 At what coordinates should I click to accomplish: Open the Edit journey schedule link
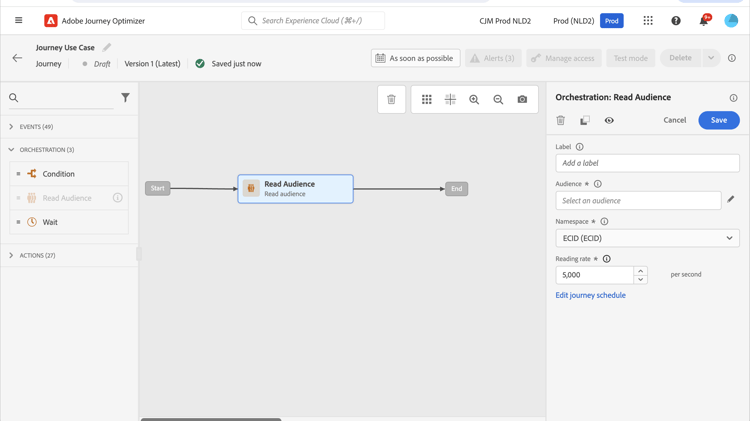click(590, 295)
